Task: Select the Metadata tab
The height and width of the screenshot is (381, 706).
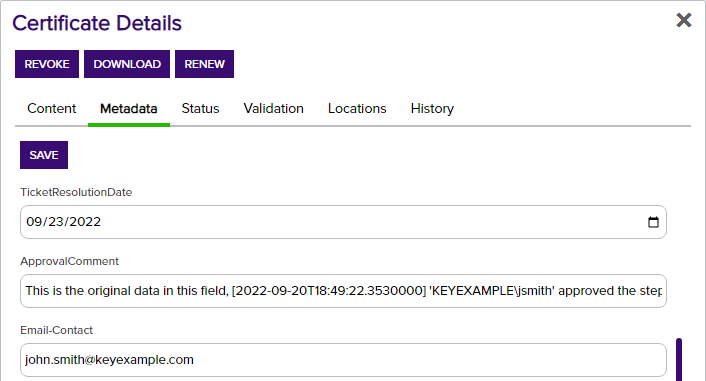Action: pyautogui.click(x=129, y=109)
